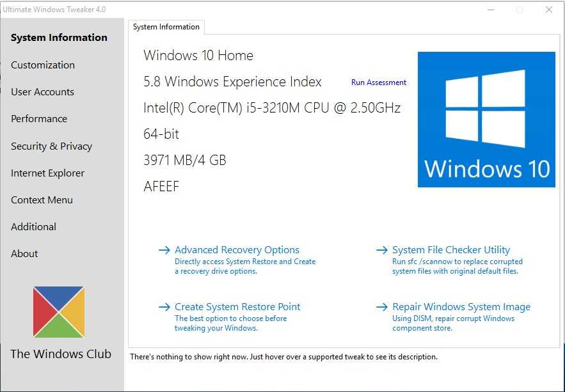
Task: Open Security & Privacy tweaks
Action: point(51,146)
